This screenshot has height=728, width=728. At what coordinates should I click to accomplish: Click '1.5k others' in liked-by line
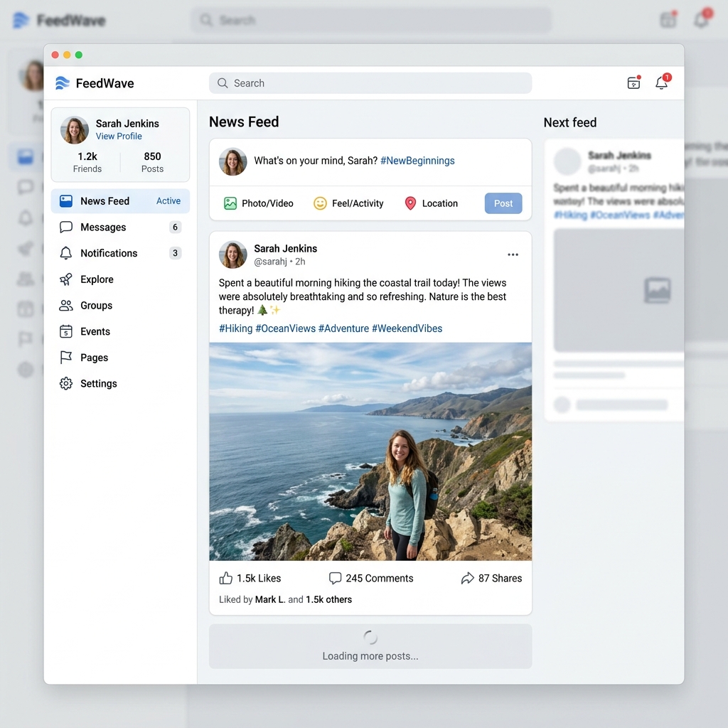[x=328, y=599]
